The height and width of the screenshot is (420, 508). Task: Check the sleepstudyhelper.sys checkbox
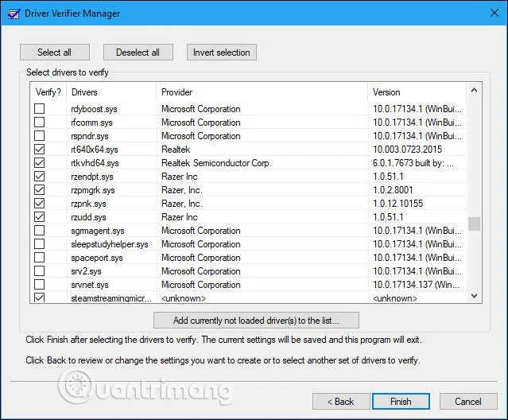[x=40, y=244]
